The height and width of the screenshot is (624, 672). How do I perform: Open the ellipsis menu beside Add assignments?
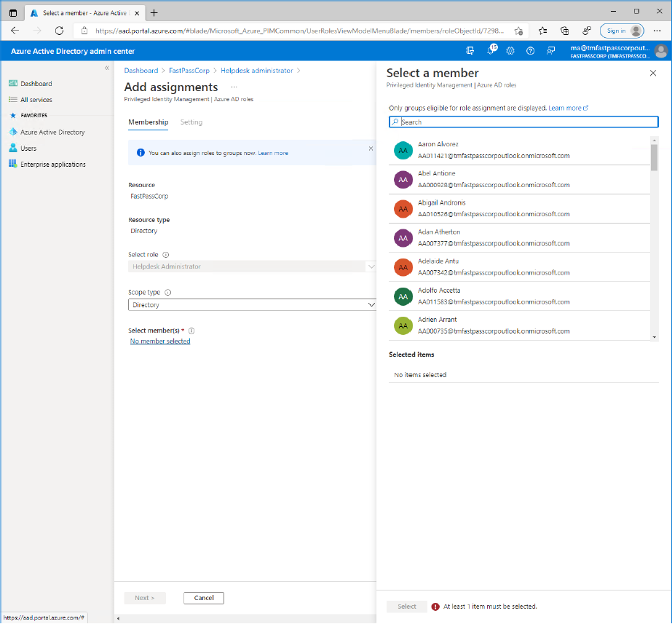click(234, 87)
